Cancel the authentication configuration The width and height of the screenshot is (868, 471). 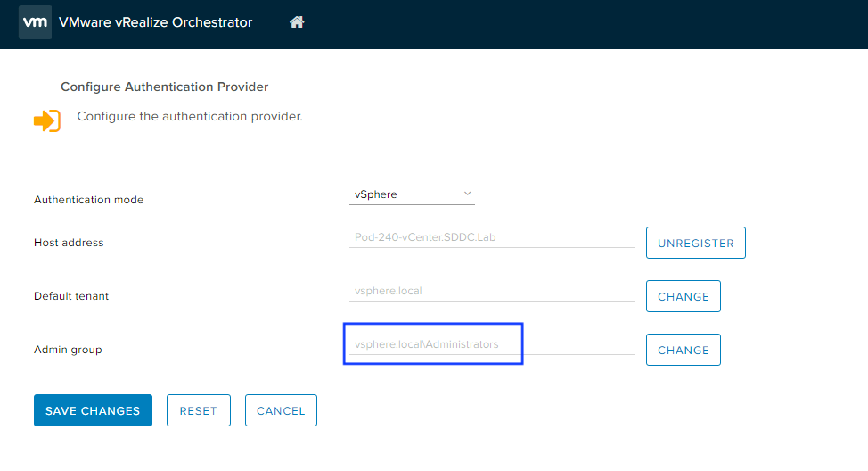(x=281, y=410)
